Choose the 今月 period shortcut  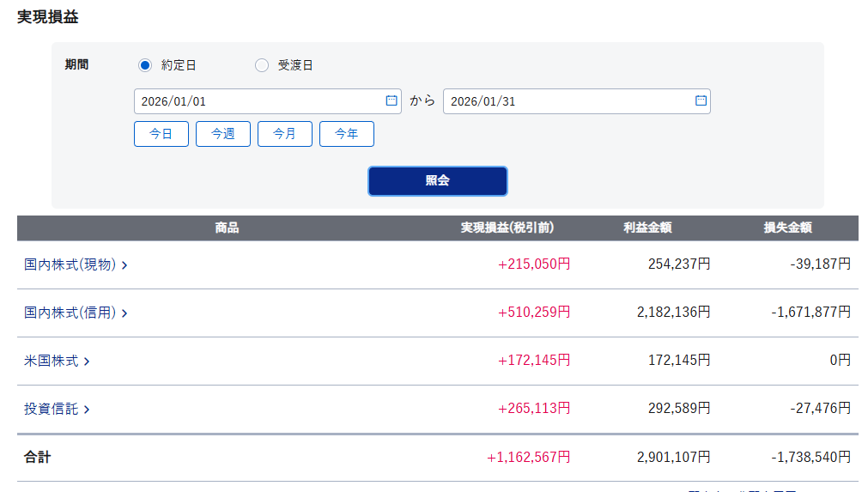click(285, 134)
